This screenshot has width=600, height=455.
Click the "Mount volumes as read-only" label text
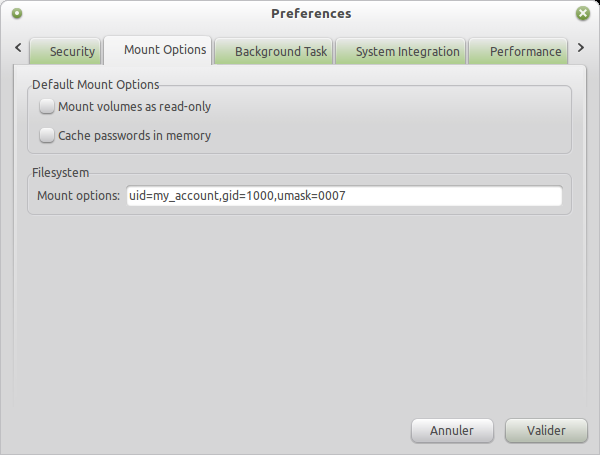[134, 107]
